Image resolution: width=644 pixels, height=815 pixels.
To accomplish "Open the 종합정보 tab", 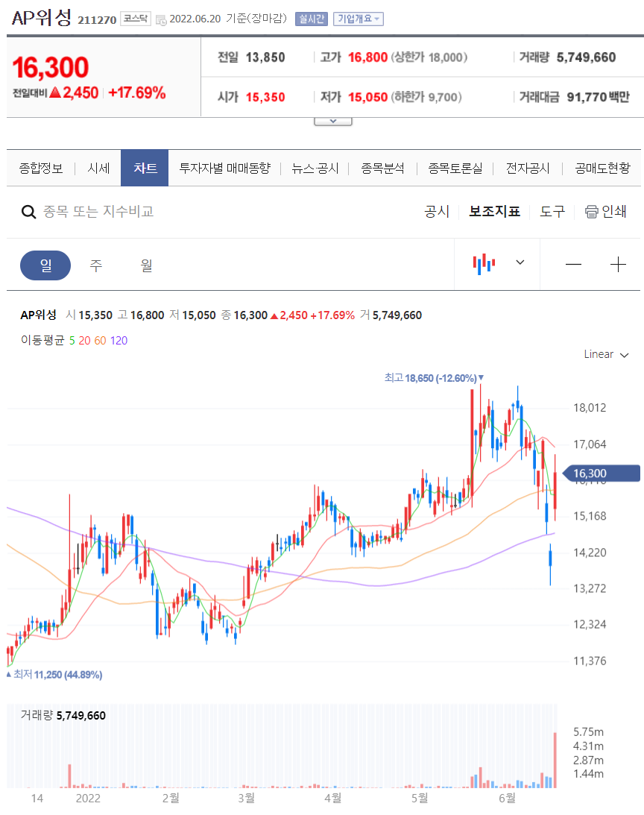I will [x=40, y=168].
